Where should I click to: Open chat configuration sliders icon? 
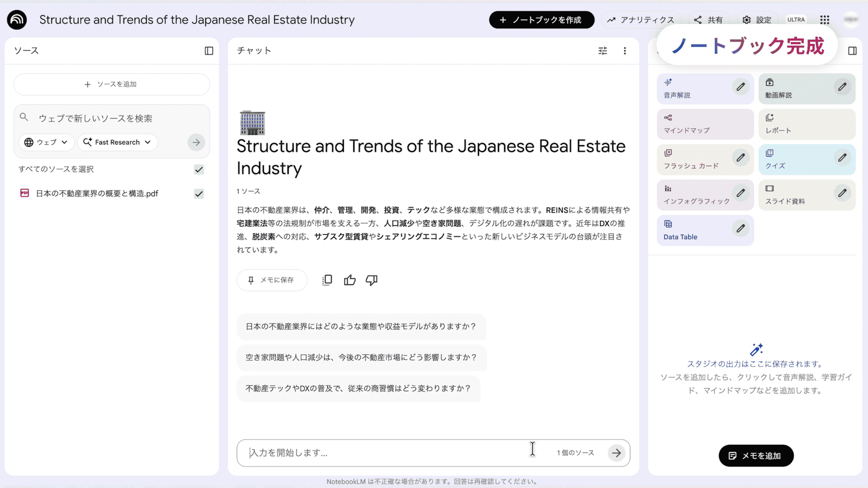click(x=602, y=51)
